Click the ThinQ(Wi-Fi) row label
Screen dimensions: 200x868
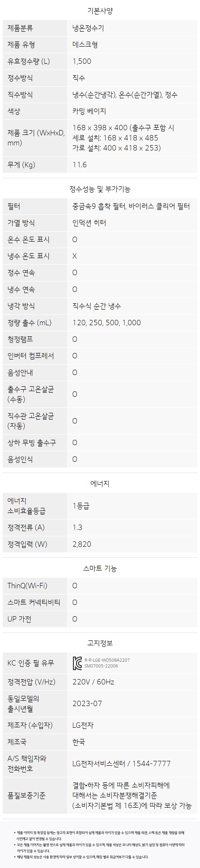coord(27,586)
